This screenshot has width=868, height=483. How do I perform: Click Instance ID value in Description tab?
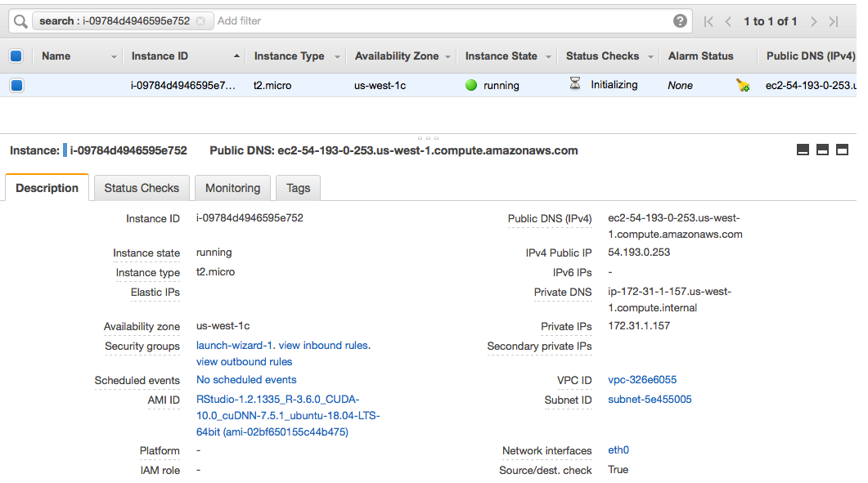click(250, 218)
